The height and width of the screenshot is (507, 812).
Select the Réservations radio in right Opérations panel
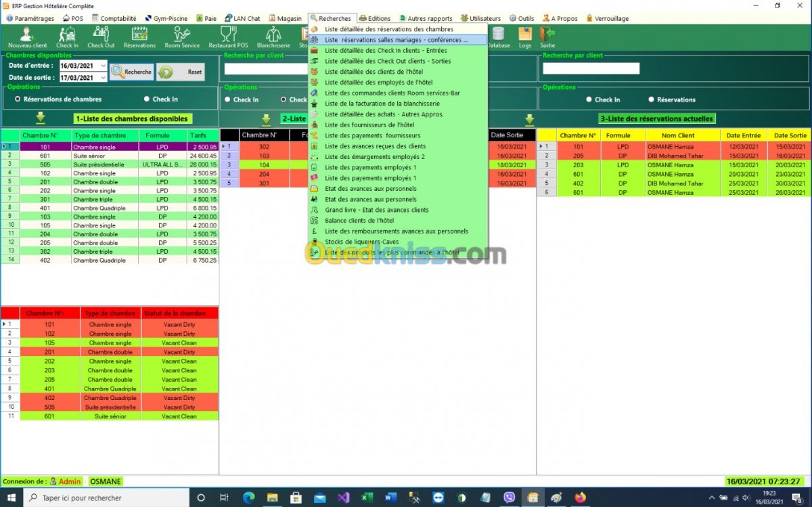point(651,100)
